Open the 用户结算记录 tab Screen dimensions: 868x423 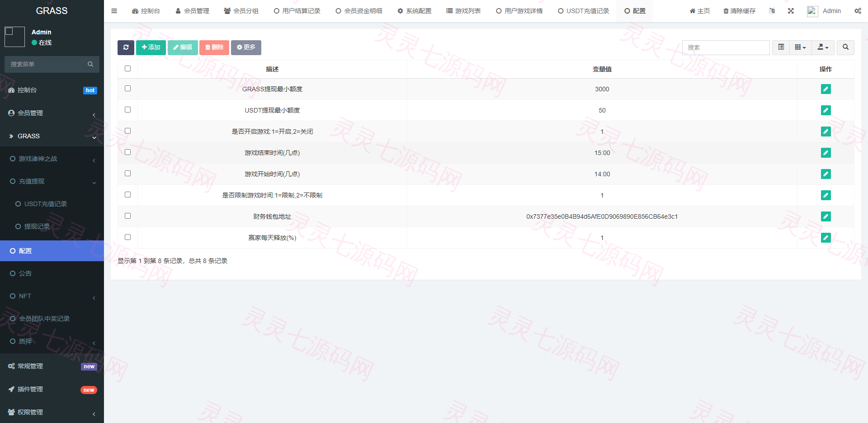[297, 11]
